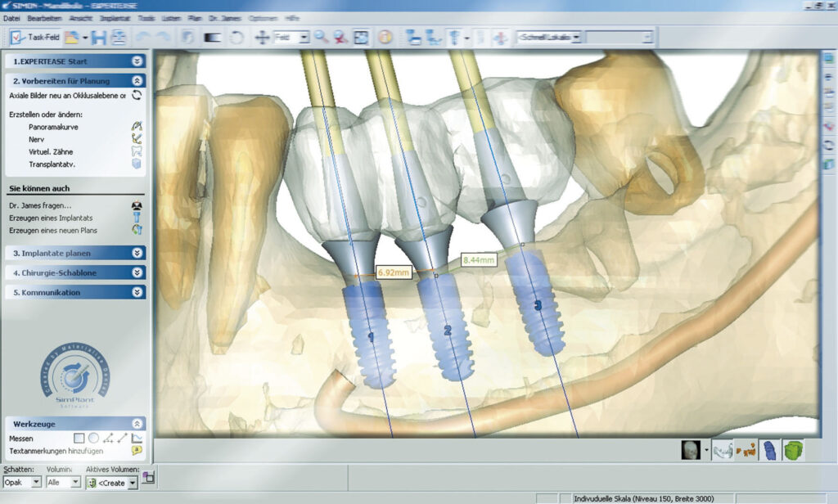Select the pan/move arrows tool
Screen dimensions: 838x504
pyautogui.click(x=262, y=38)
